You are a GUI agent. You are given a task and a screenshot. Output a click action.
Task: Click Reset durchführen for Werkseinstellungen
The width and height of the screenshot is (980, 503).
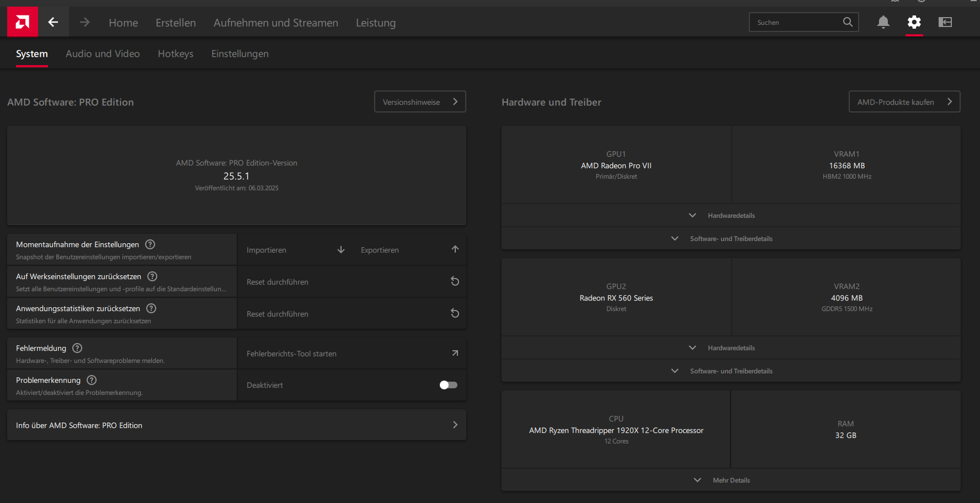278,282
